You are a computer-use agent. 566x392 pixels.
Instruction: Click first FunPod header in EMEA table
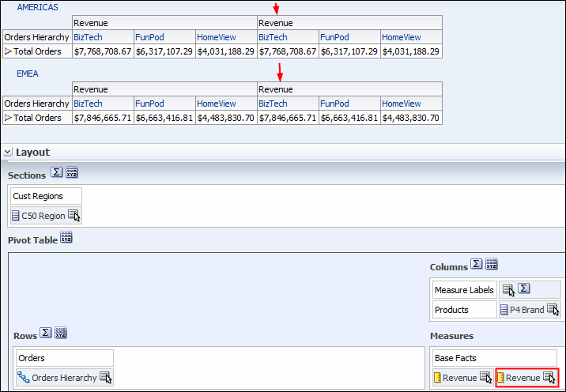click(x=149, y=104)
